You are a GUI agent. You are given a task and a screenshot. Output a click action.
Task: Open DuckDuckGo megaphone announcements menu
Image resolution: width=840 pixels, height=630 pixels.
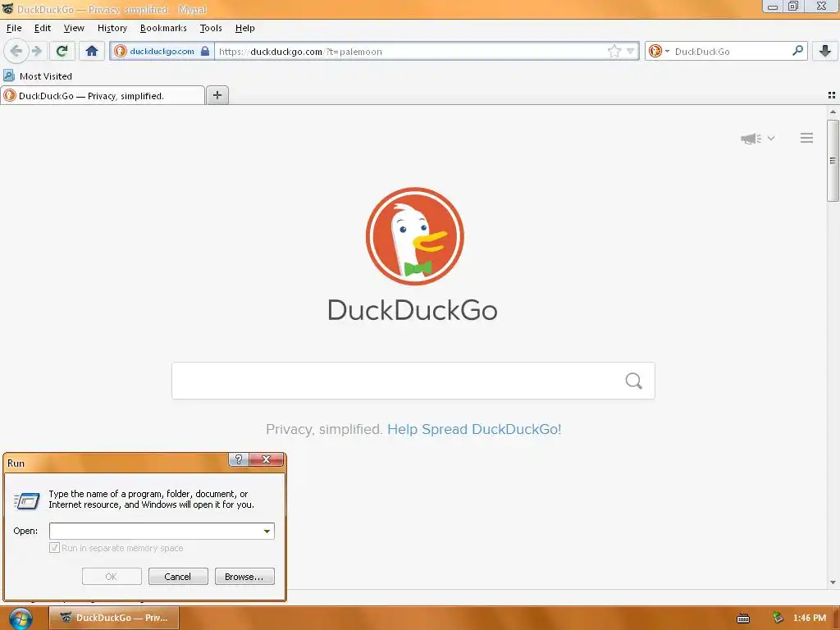point(757,138)
